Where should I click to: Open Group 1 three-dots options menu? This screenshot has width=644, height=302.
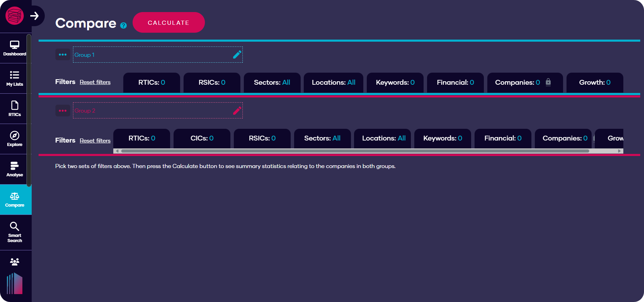[x=63, y=55]
